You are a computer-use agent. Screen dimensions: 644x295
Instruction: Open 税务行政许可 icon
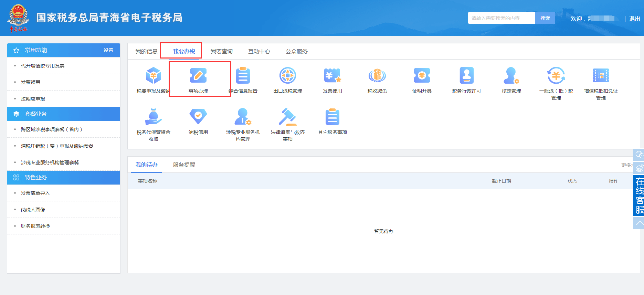click(x=467, y=76)
